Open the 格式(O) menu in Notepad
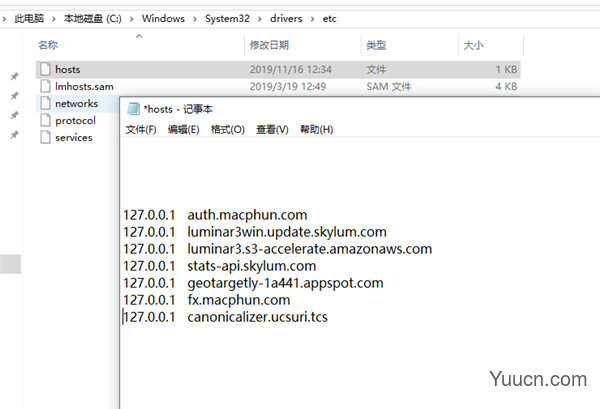Image resolution: width=600 pixels, height=409 pixels. tap(228, 130)
